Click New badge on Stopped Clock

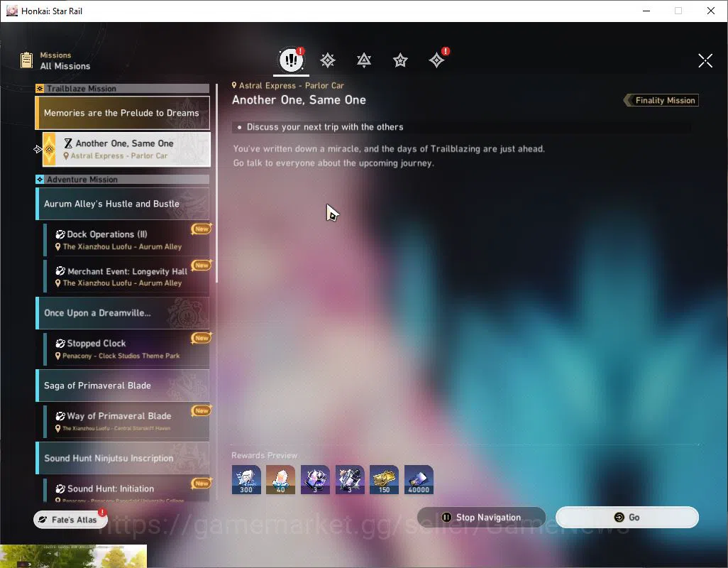click(x=202, y=338)
